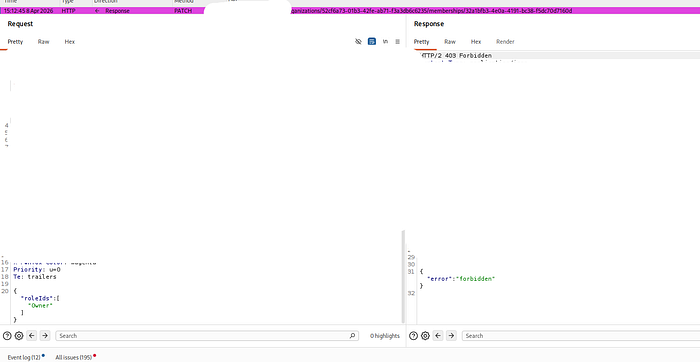Click line number 31 in the Response
This screenshot has height=362, width=700.
[411, 271]
